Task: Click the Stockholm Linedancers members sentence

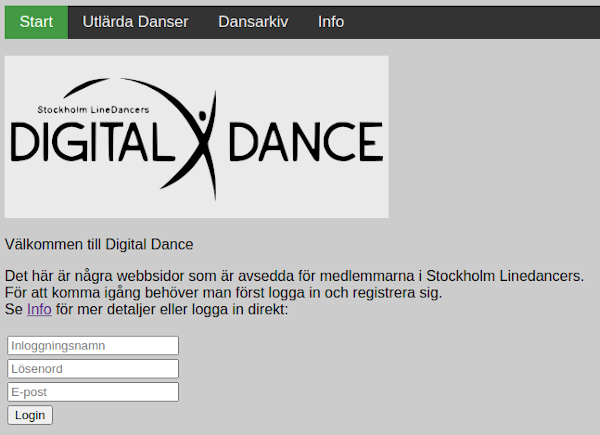Action: 294,276
